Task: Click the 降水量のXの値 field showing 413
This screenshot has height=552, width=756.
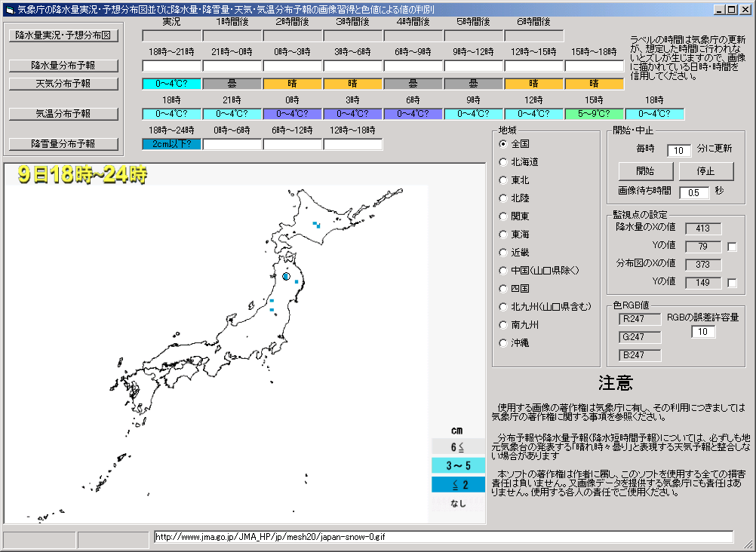Action: pyautogui.click(x=703, y=228)
